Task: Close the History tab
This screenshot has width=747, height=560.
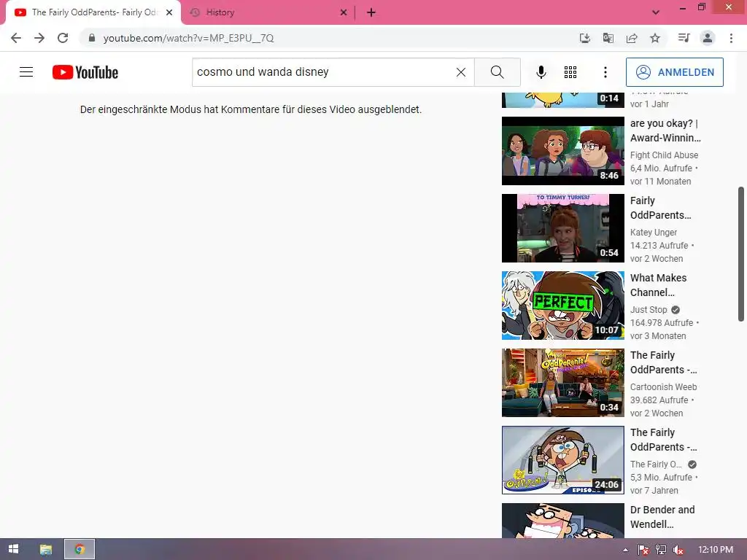Action: tap(344, 12)
